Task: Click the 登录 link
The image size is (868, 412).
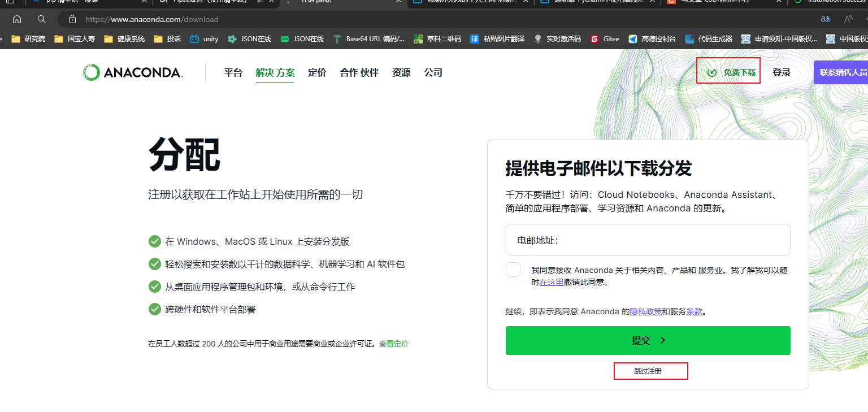Action: click(x=782, y=72)
